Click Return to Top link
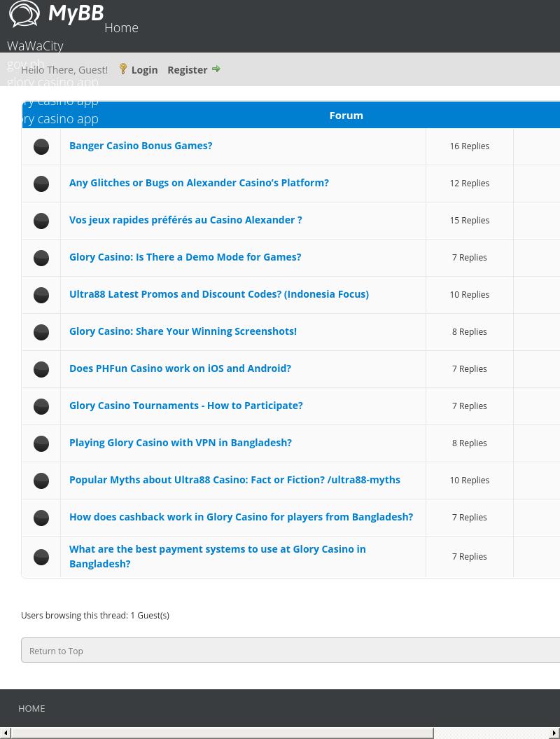Screen dimensions: 560x739 click(x=56, y=651)
